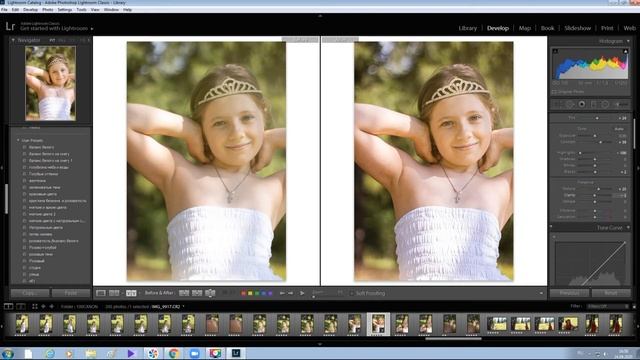Screen dimensions: 640x360
Task: Switch to Loupe view in toolbar
Action: [x=101, y=293]
